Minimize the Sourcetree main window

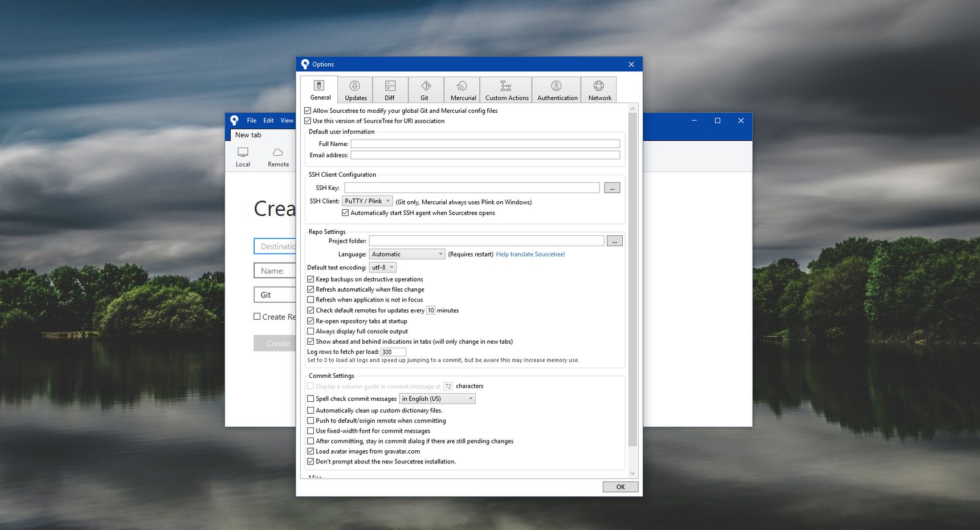[694, 120]
